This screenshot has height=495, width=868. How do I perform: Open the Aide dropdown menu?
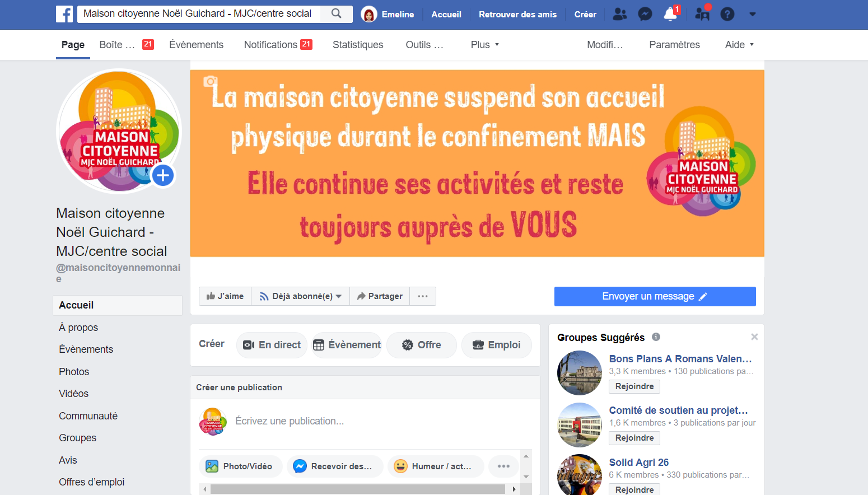tap(739, 45)
